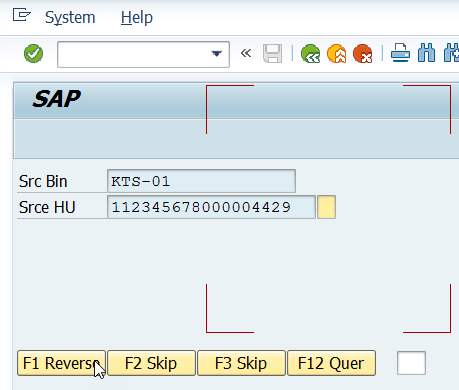The width and height of the screenshot is (459, 390).
Task: Click the Print icon
Action: [x=400, y=53]
